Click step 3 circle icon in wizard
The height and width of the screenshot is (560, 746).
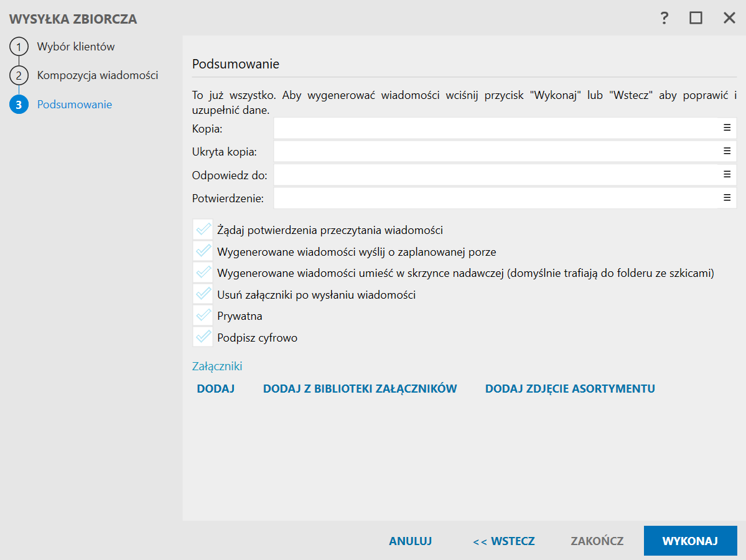point(19,105)
